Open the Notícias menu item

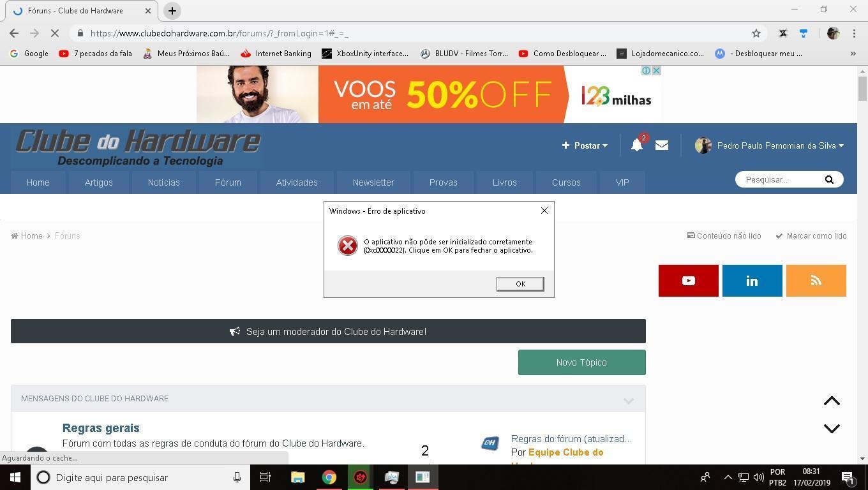coord(164,182)
